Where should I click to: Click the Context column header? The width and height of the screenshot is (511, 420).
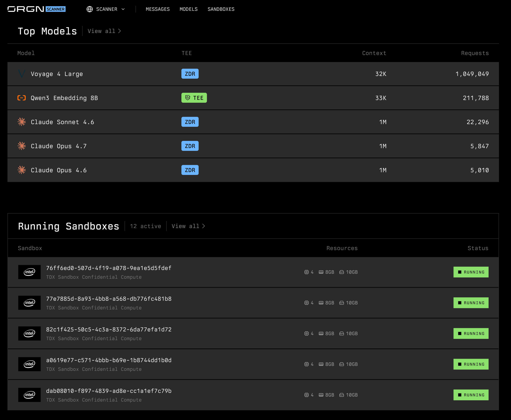[x=374, y=53]
